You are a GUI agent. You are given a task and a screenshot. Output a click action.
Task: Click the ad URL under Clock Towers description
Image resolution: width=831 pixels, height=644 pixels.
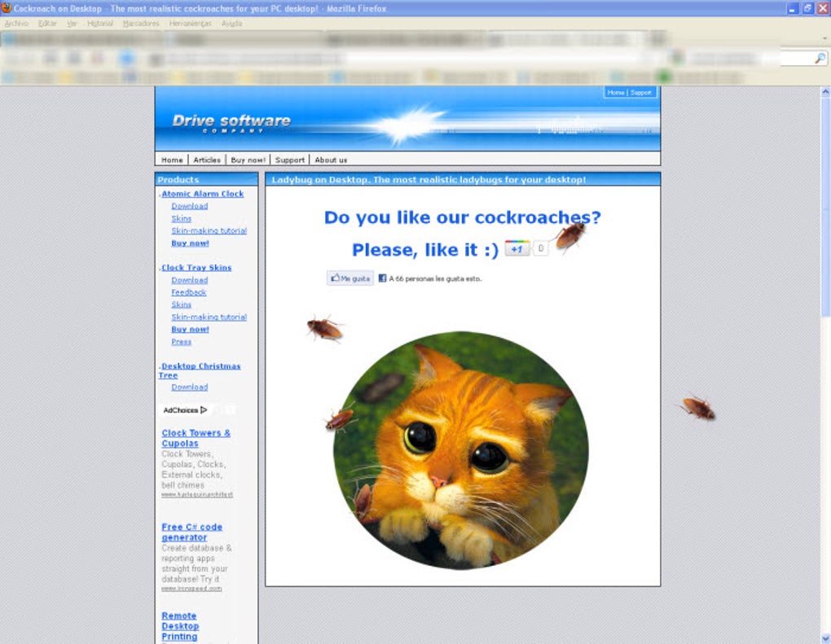[196, 495]
